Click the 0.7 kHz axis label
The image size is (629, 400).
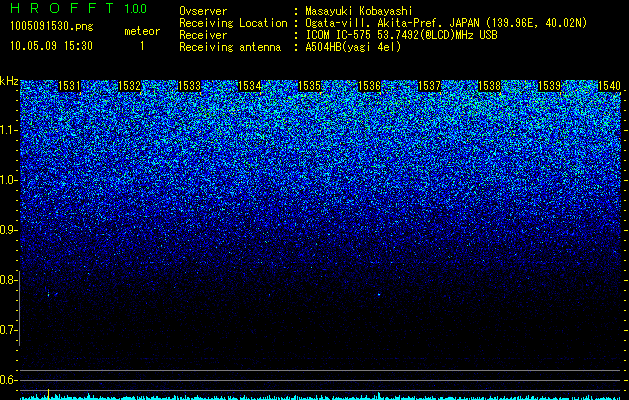8,330
